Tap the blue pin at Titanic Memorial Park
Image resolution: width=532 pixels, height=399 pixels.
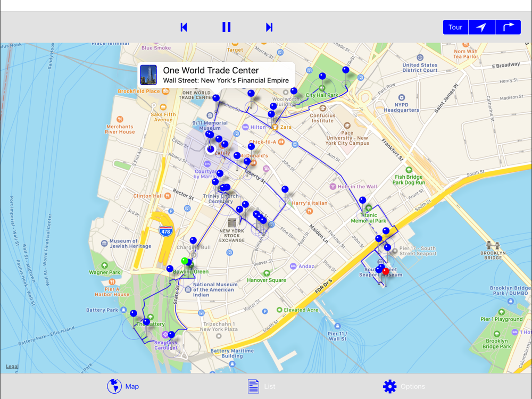tap(362, 200)
